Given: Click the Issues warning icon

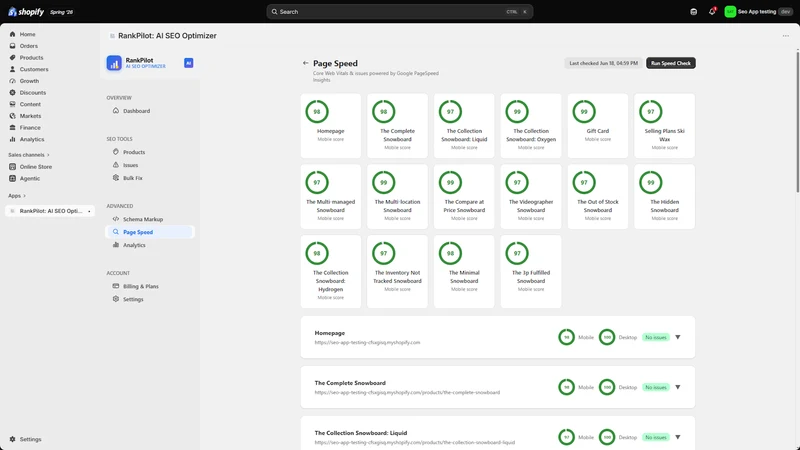Looking at the screenshot, I should pos(116,165).
